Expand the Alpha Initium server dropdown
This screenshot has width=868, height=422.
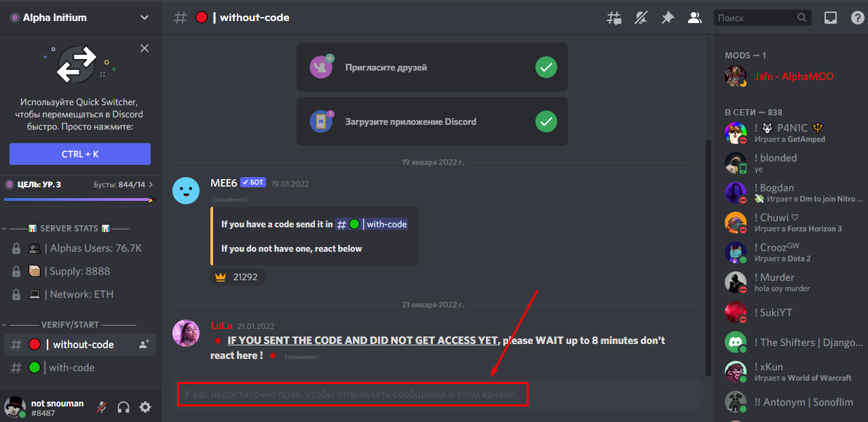click(144, 18)
